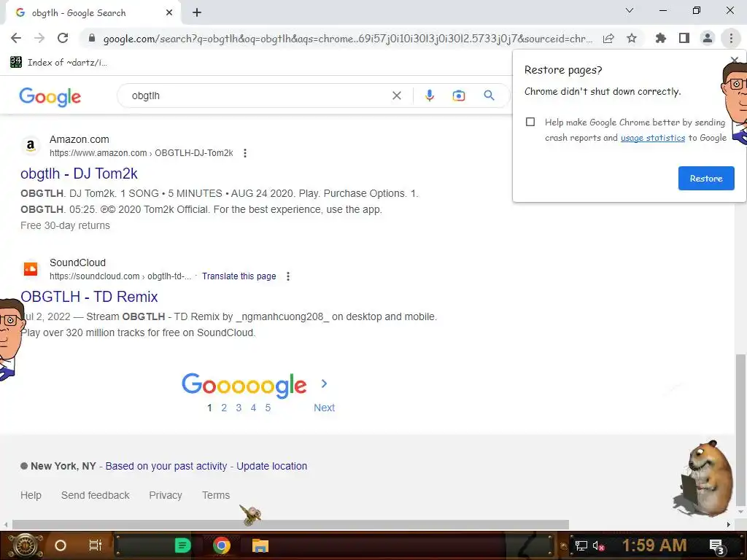Image resolution: width=747 pixels, height=560 pixels.
Task: Open OBGTLH - TD Remix result
Action: [x=89, y=297]
